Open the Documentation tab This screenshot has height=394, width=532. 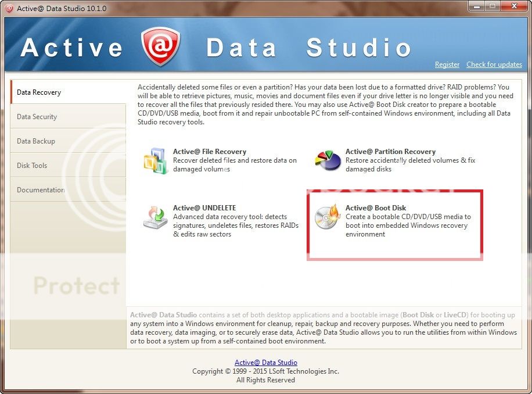point(68,189)
